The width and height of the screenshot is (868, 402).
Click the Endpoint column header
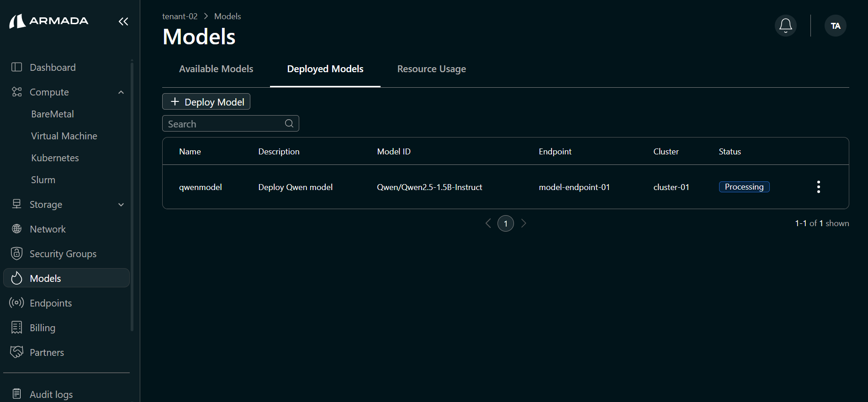(555, 152)
